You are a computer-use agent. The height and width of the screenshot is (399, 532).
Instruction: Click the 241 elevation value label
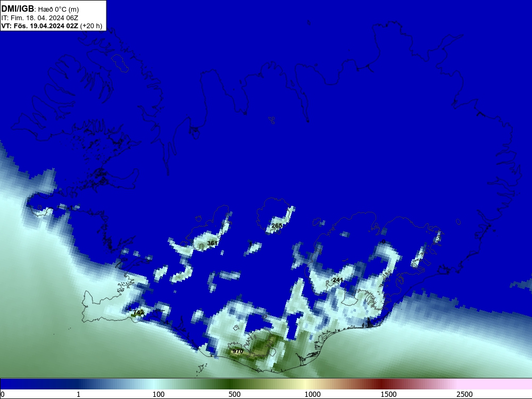[x=337, y=280]
